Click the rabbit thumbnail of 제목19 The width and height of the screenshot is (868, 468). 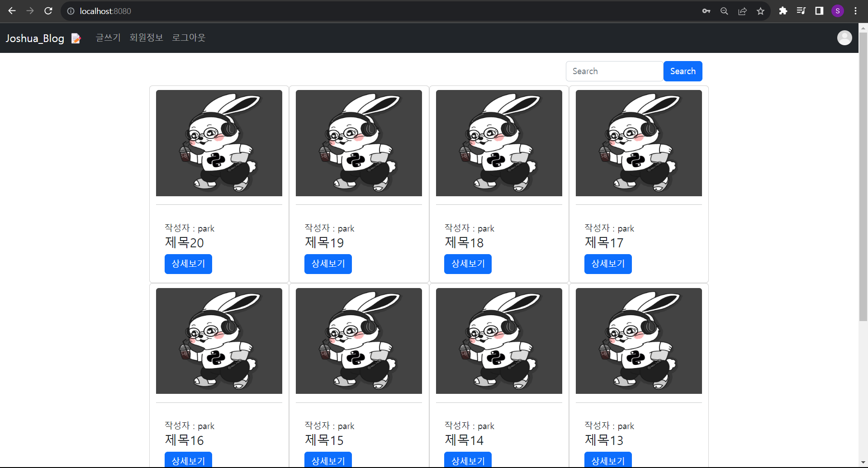(x=359, y=143)
